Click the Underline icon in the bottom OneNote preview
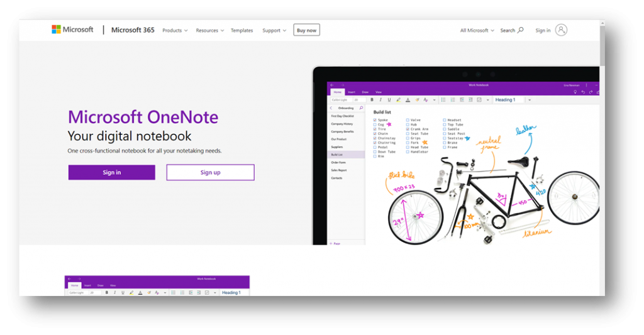 (123, 292)
